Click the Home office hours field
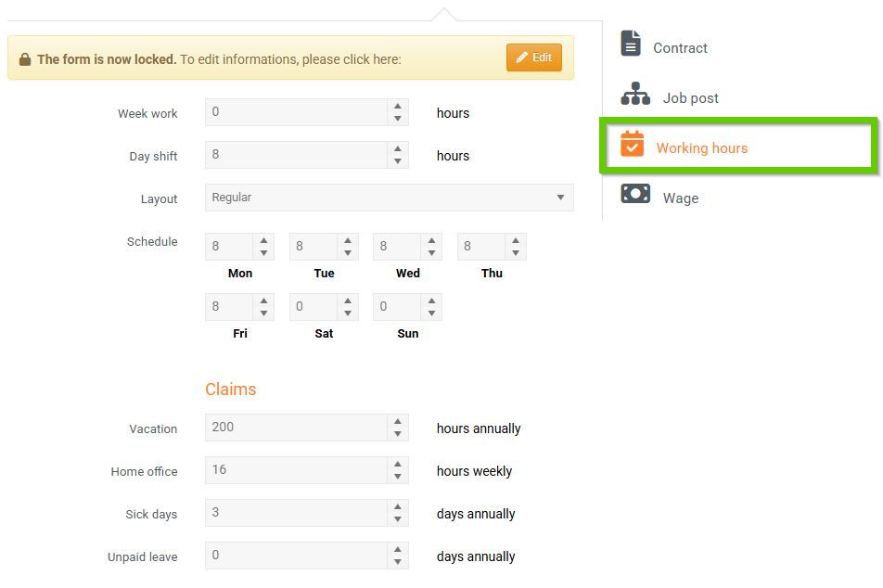The width and height of the screenshot is (883, 588). [296, 470]
